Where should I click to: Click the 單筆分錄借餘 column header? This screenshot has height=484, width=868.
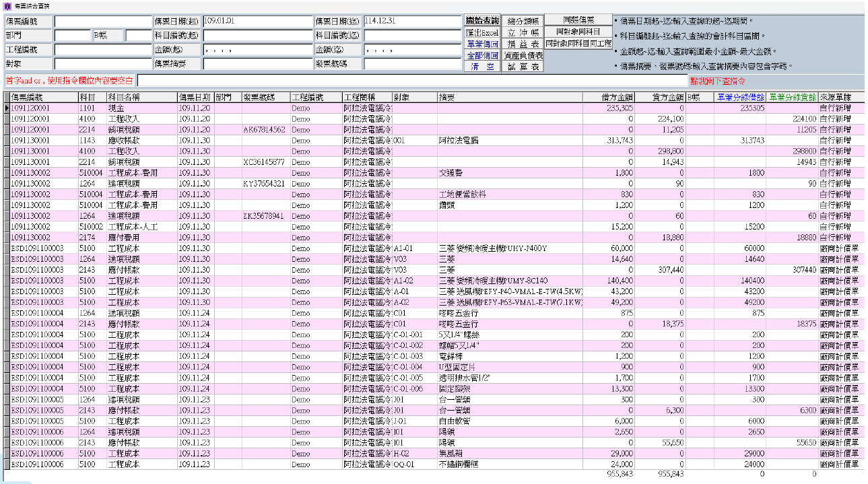point(739,98)
